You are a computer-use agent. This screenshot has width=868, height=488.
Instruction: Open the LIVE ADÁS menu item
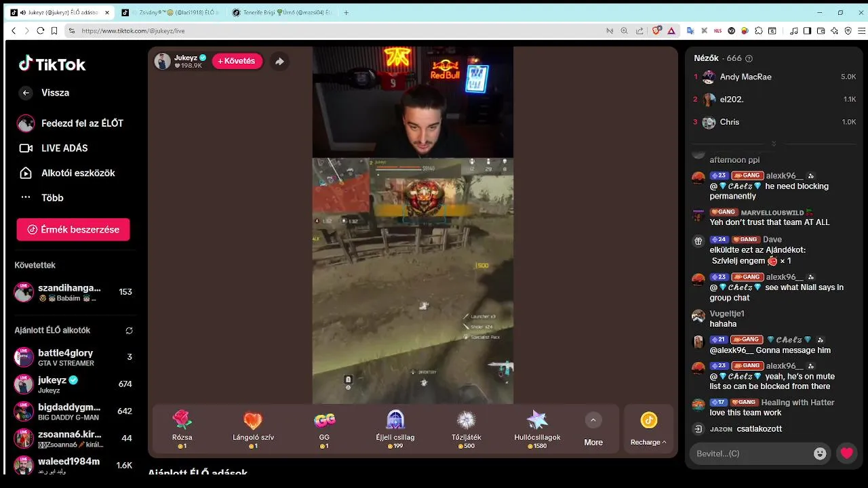click(53, 148)
